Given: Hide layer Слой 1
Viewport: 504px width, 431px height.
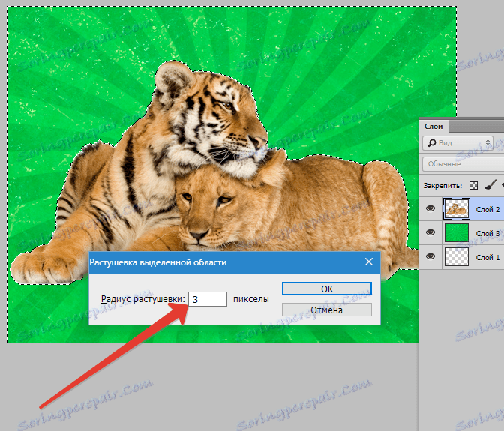Looking at the screenshot, I should click(430, 256).
